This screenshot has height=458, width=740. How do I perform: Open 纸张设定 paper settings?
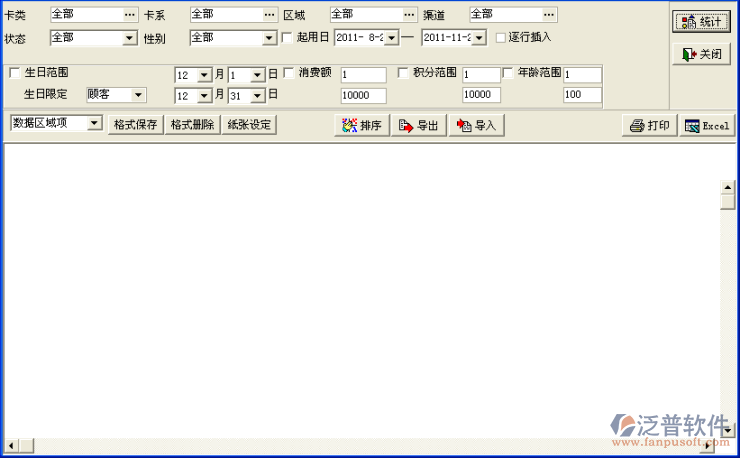point(249,125)
